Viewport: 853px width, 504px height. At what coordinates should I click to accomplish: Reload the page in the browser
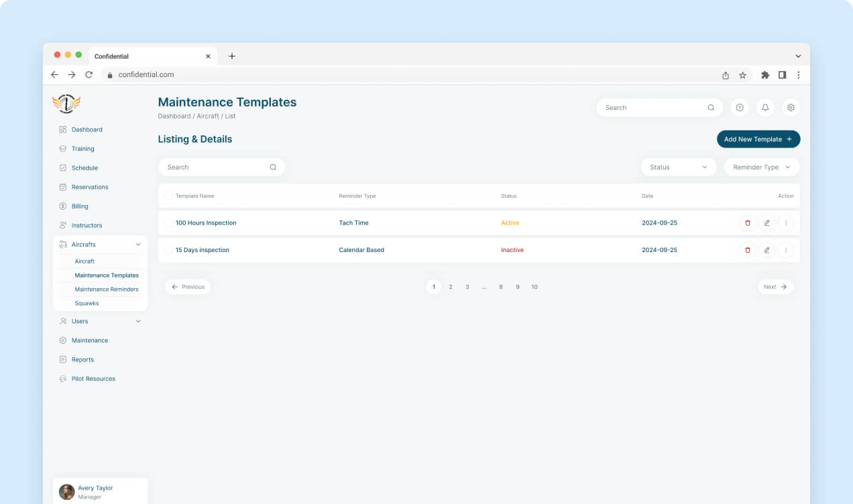[x=89, y=75]
